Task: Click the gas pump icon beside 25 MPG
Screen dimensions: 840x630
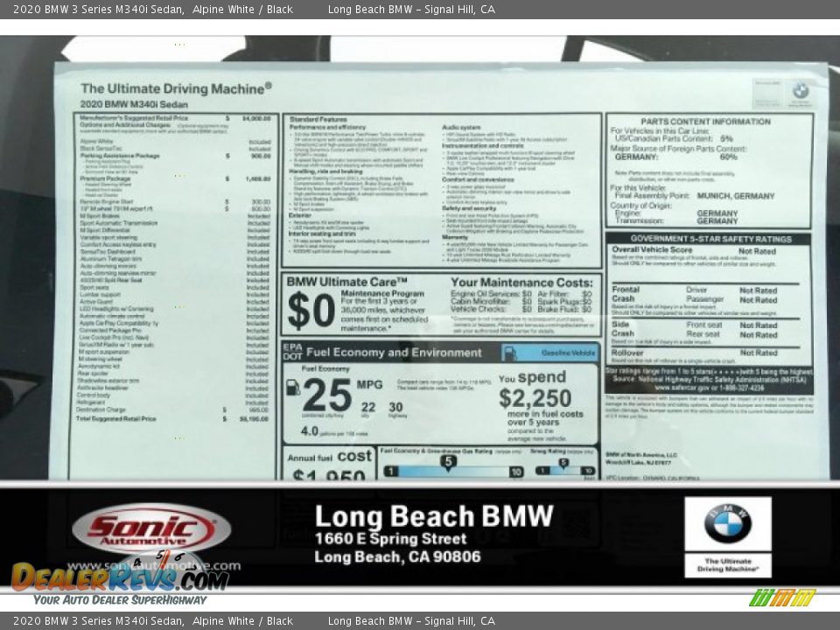Action: tap(293, 388)
